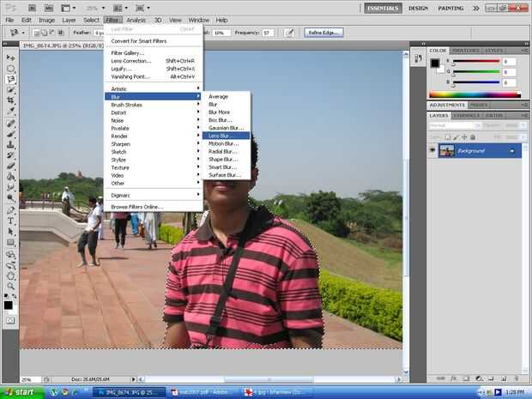
Task: Select the Quick Selection tool
Action: click(x=10, y=90)
